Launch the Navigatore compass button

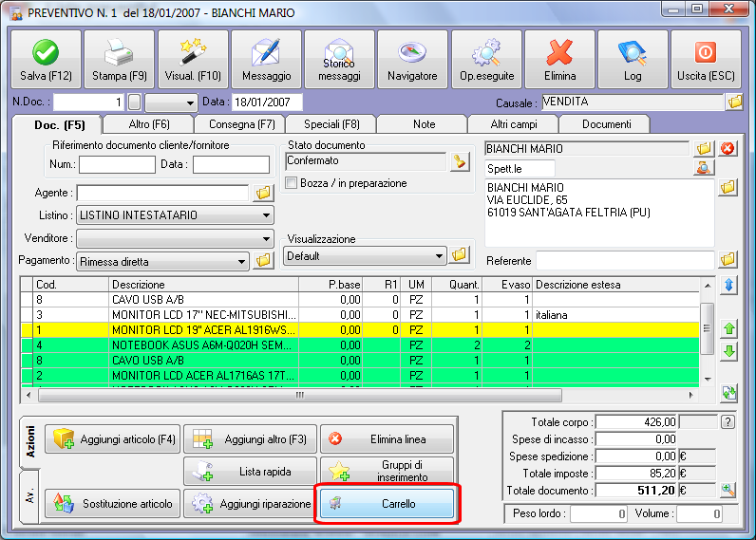[x=413, y=59]
